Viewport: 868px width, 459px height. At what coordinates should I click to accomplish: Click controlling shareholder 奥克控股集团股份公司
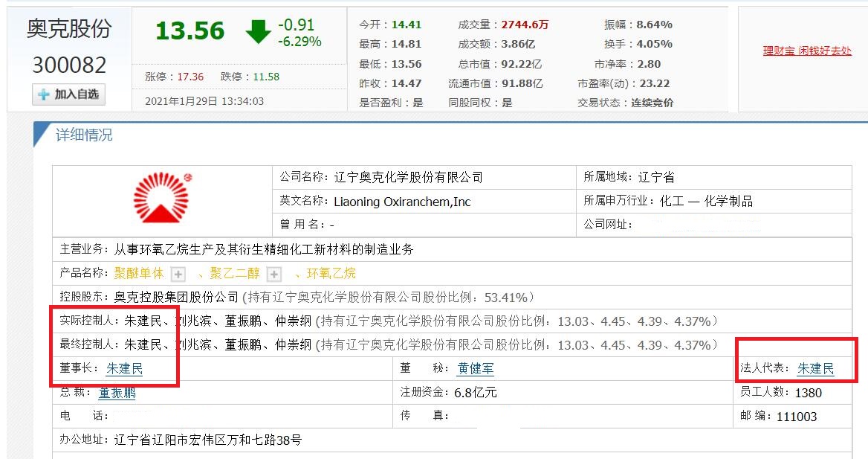tap(177, 298)
